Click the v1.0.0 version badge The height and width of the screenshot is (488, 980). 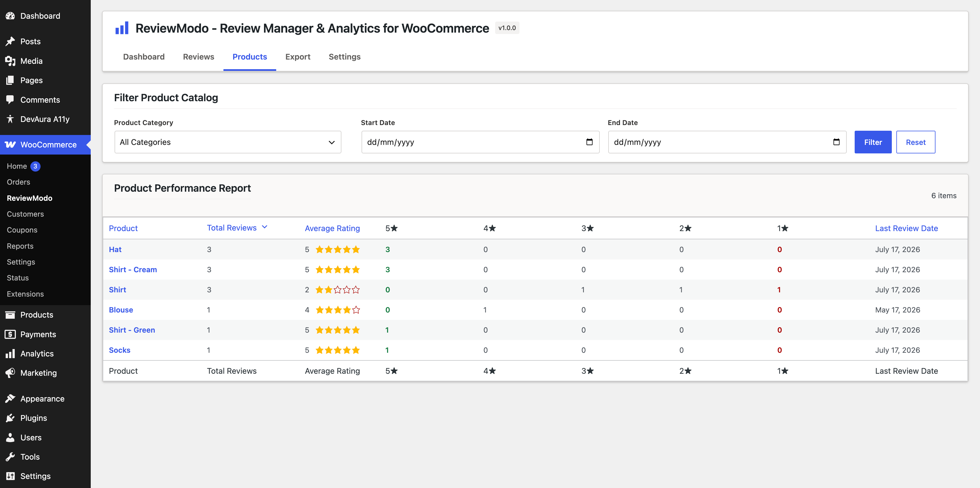(507, 28)
